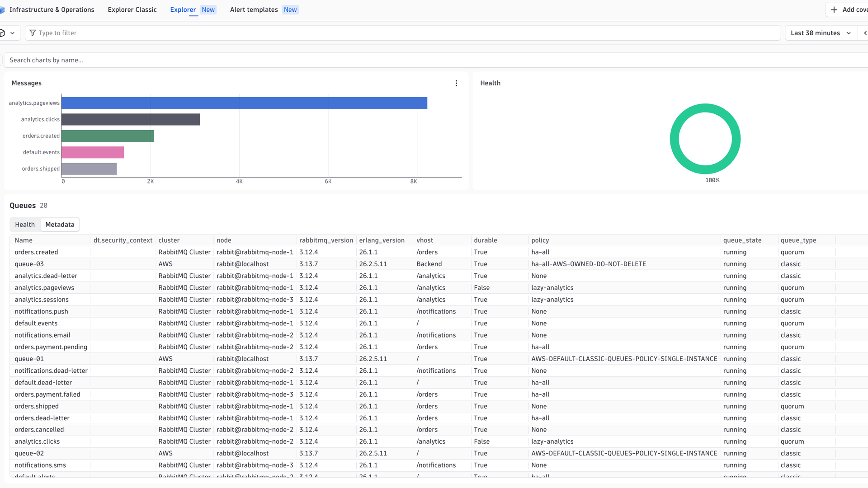Screen dimensions: 868x488
Task: Sort by the cluster column header
Action: pyautogui.click(x=169, y=240)
